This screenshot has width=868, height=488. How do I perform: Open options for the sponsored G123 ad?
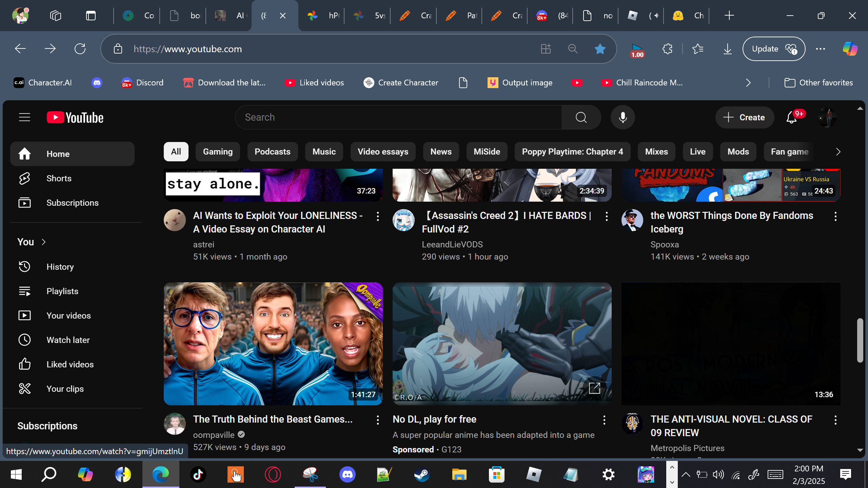click(604, 420)
